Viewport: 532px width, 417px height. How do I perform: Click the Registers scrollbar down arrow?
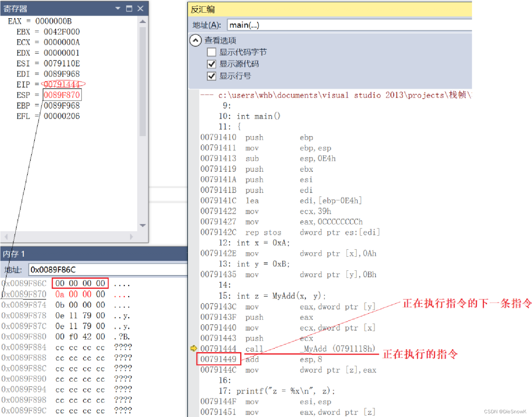[142, 225]
